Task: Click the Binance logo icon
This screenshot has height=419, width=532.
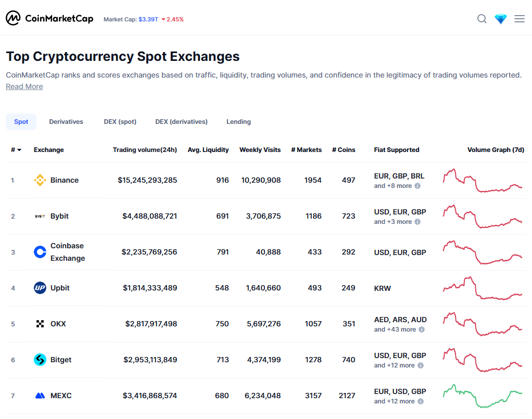Action: (40, 180)
